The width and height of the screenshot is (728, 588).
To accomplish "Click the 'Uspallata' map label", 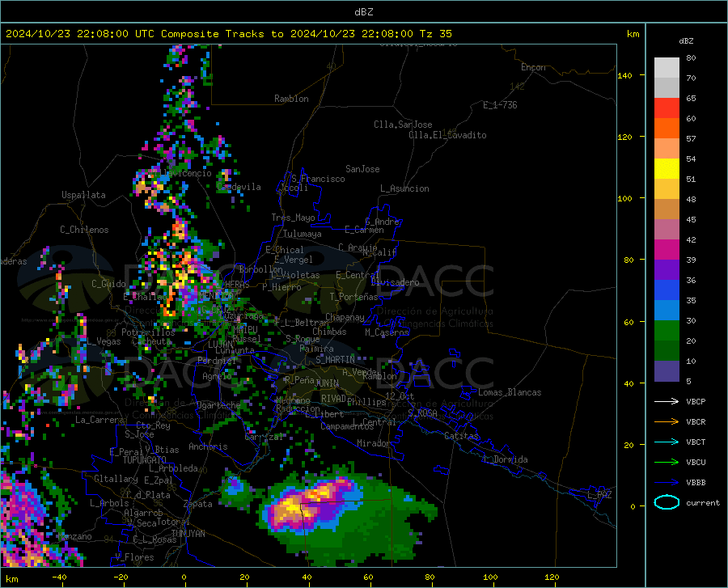I will (x=83, y=195).
